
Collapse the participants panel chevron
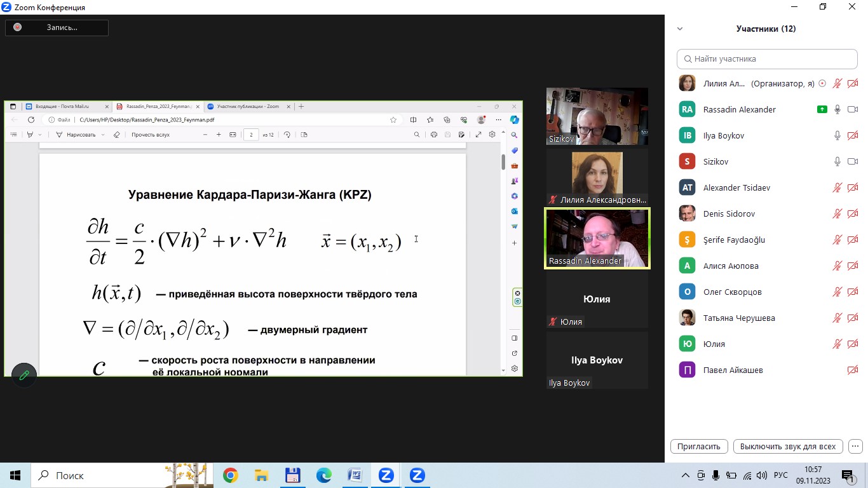[x=680, y=29]
